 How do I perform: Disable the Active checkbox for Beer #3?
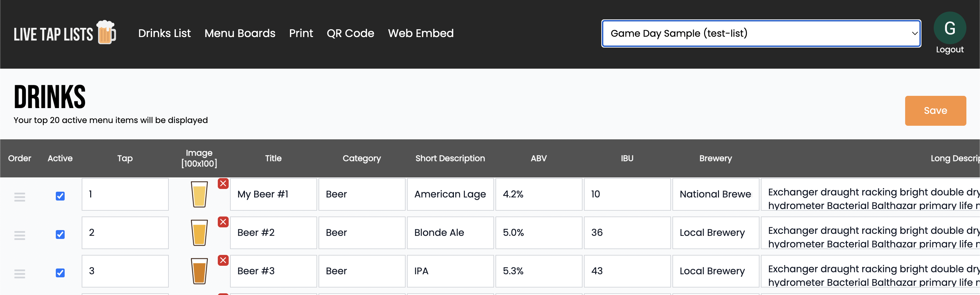(x=60, y=273)
